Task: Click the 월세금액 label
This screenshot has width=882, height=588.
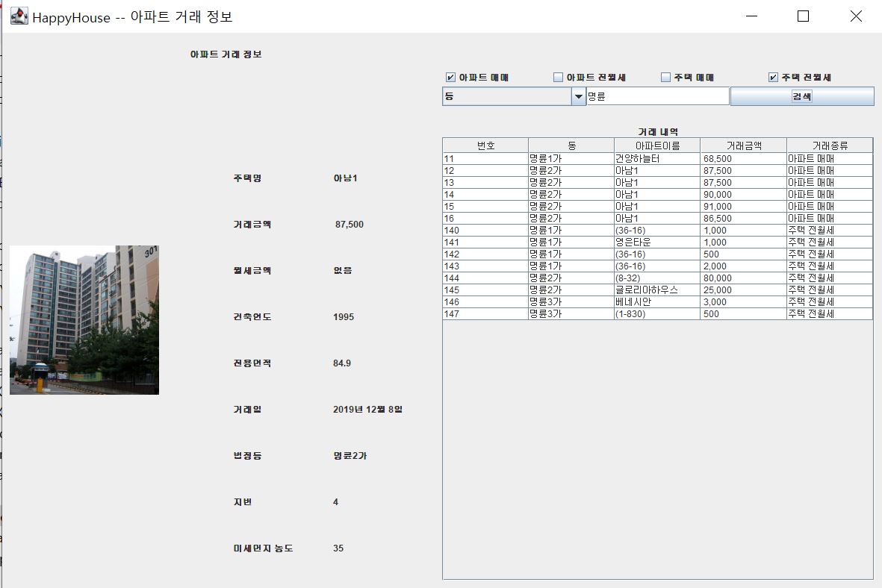Action: [252, 270]
